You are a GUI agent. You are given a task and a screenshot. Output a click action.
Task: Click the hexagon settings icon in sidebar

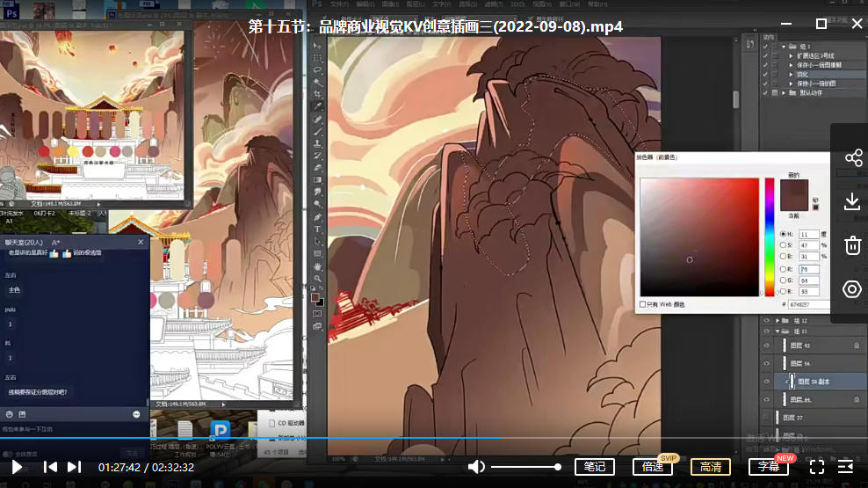pos(852,289)
